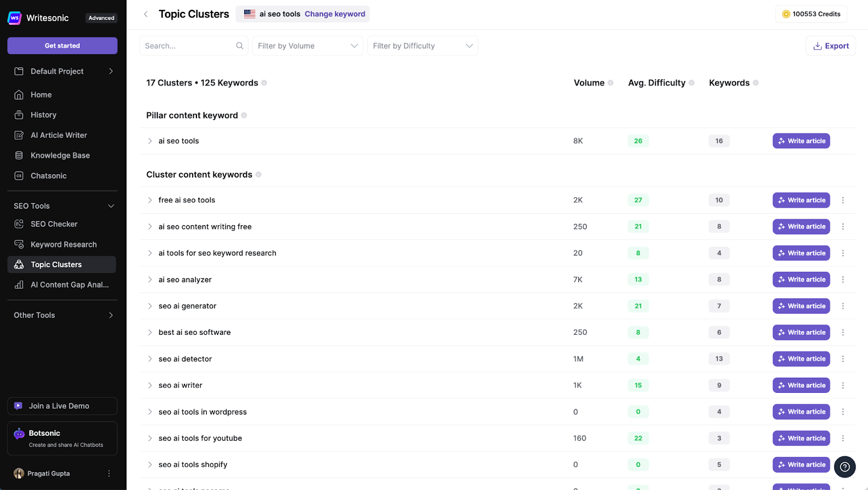Image resolution: width=868 pixels, height=490 pixels.
Task: Click the info icon beside Avg. Difficulty
Action: [x=692, y=83]
